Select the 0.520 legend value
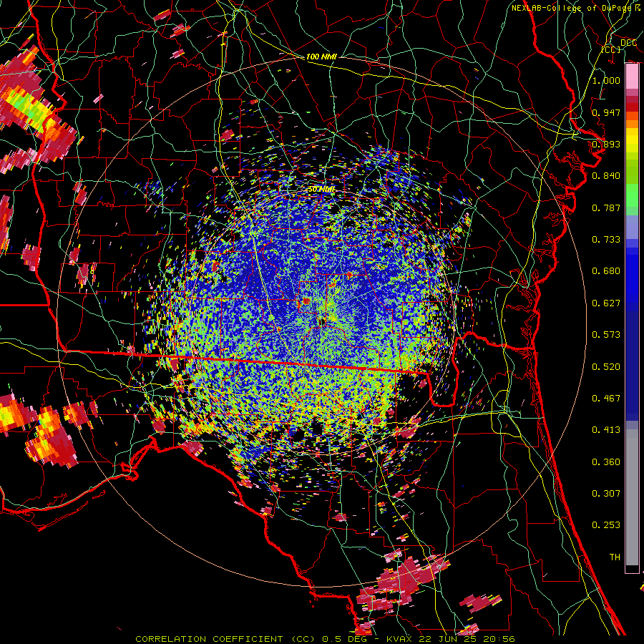 606,366
